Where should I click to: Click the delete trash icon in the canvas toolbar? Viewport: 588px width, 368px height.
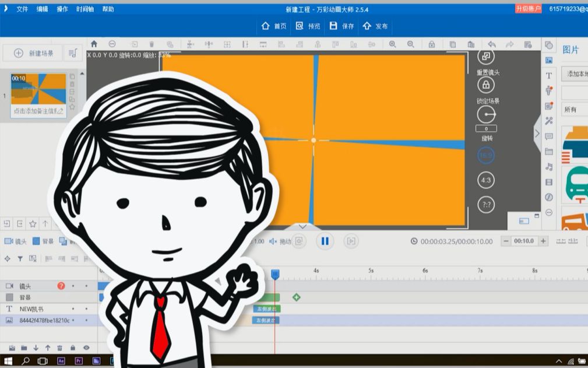pyautogui.click(x=152, y=44)
